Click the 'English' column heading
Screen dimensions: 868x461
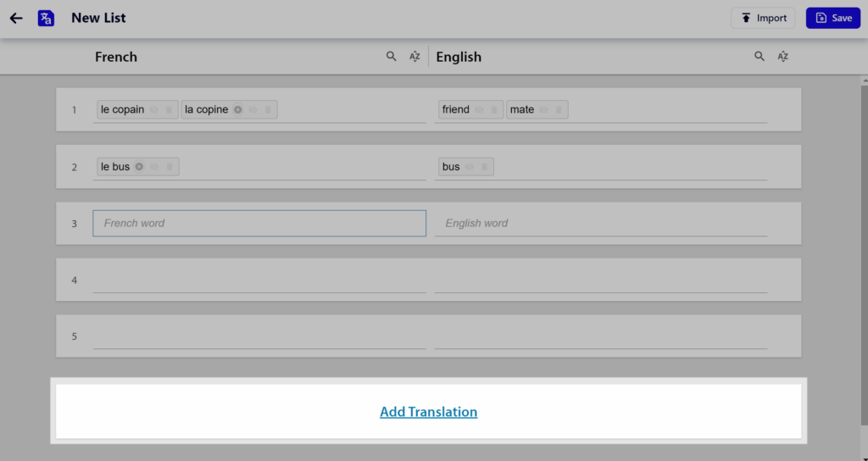point(459,57)
